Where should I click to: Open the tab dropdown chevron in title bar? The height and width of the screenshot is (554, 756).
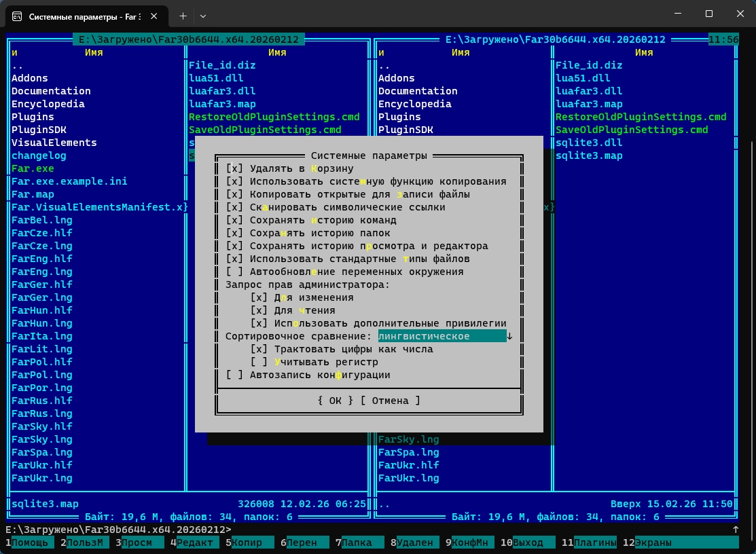[203, 16]
